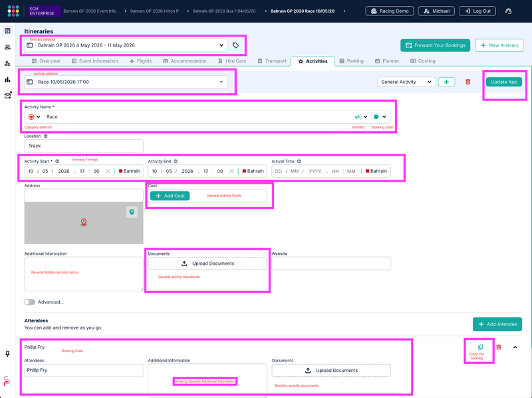
Task: Switch to the Hire Cars tab
Action: coord(232,61)
